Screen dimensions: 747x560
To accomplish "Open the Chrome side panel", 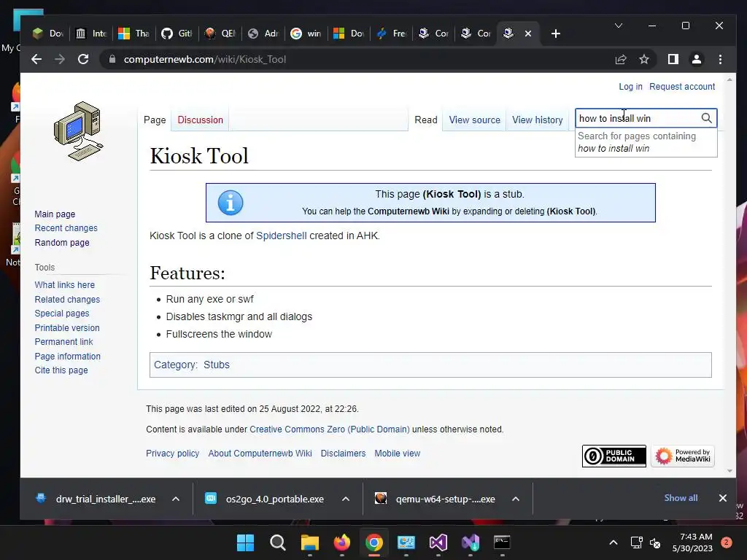I will [x=673, y=59].
